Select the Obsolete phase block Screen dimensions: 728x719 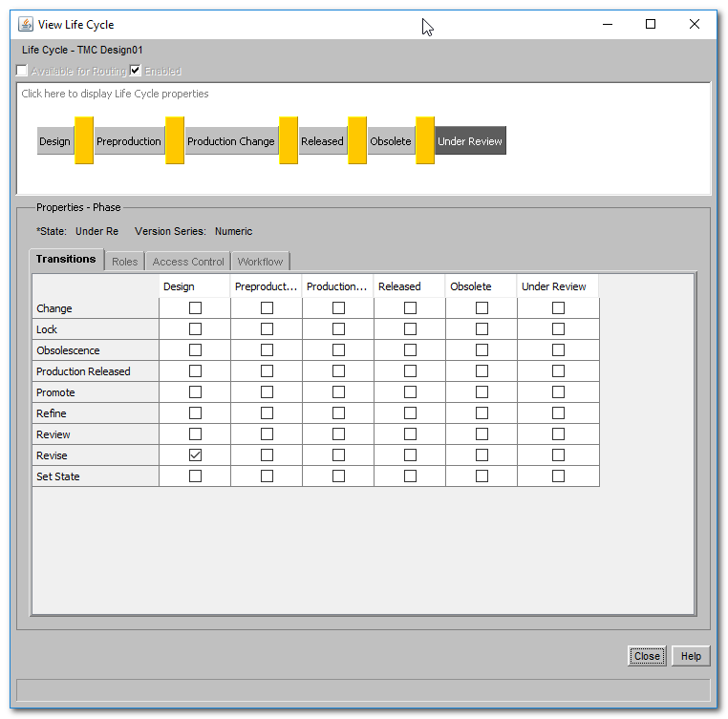click(390, 141)
